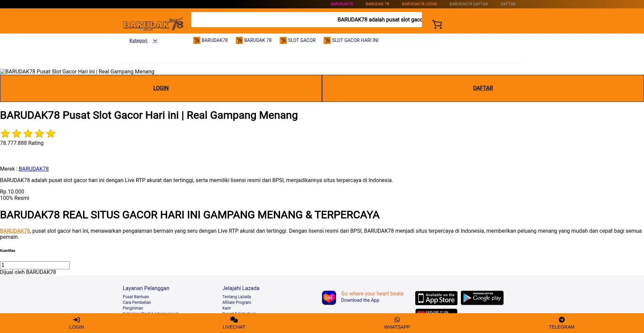Open Livechat from the bottom bar
The height and width of the screenshot is (333, 644).
[x=234, y=323]
